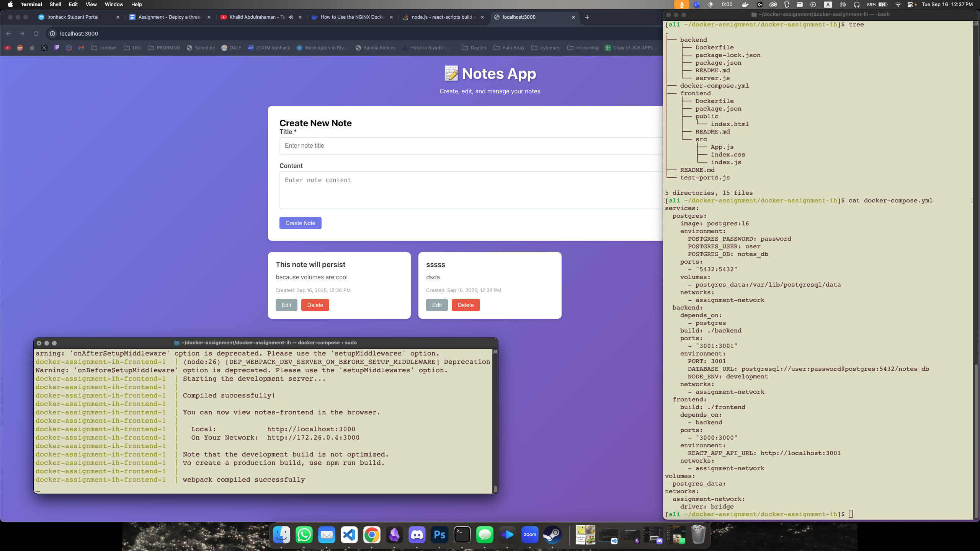
Task: Toggle the microphone recording indicator
Action: coord(681,5)
